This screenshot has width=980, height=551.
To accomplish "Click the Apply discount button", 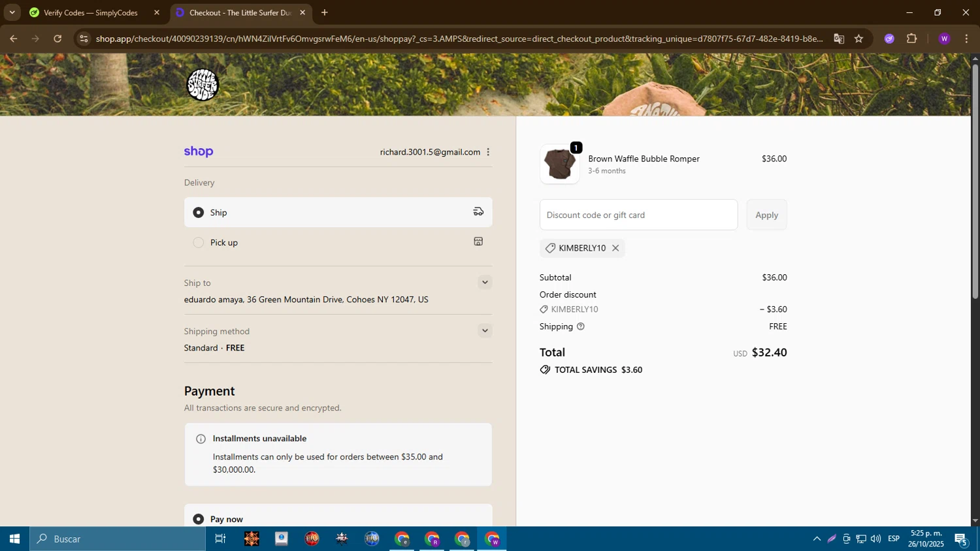I will tap(767, 215).
